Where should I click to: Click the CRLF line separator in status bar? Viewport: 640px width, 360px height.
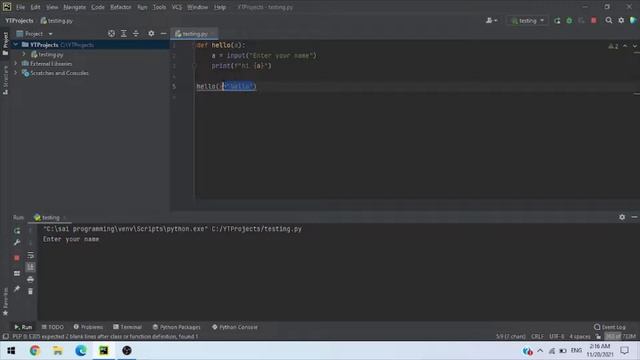tap(537, 337)
